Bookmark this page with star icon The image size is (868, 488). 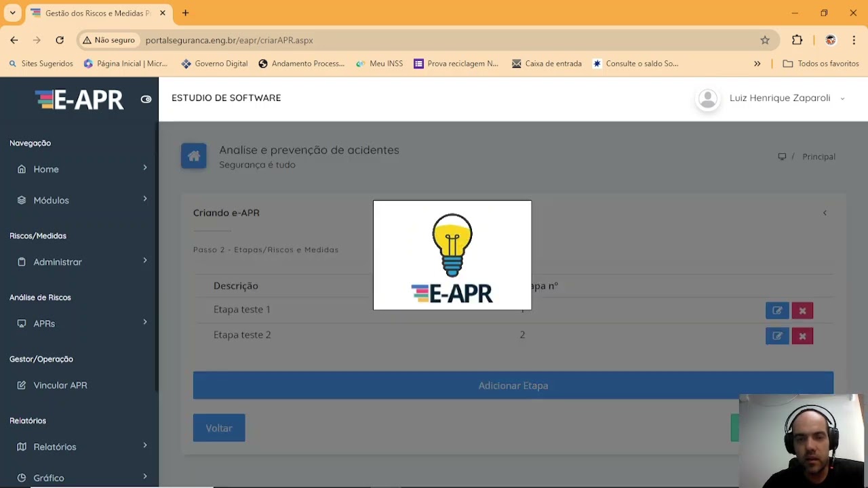(765, 40)
